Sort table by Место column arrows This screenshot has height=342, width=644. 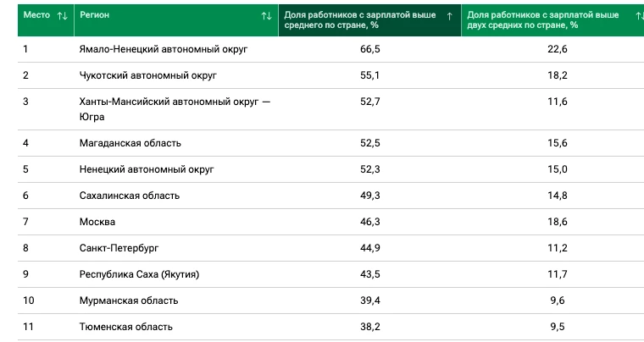pyautogui.click(x=62, y=16)
